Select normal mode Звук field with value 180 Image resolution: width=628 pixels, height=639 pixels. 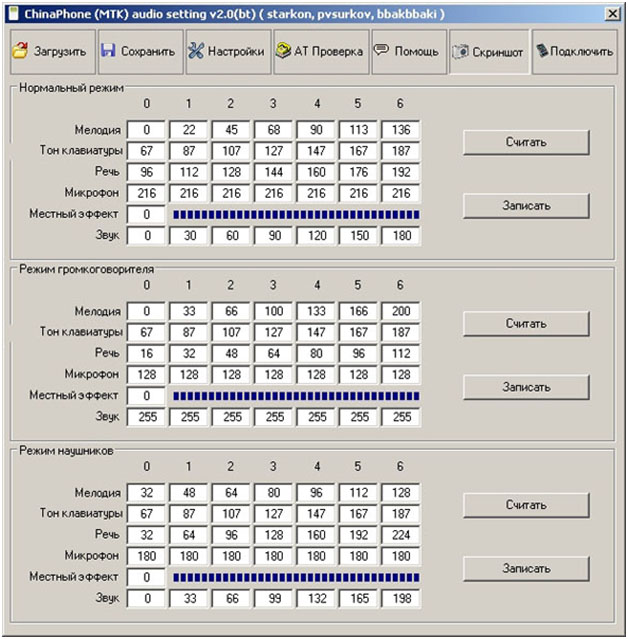click(x=401, y=236)
